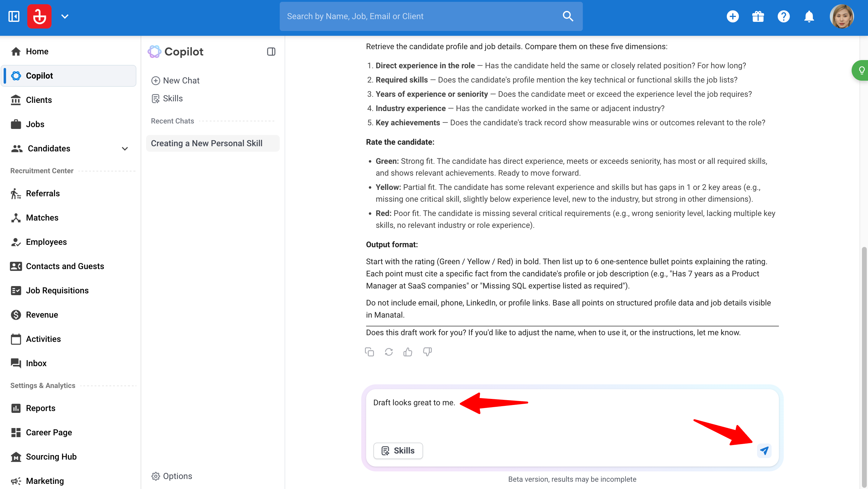This screenshot has height=489, width=868.
Task: Click the plus add icon in header
Action: point(733,16)
